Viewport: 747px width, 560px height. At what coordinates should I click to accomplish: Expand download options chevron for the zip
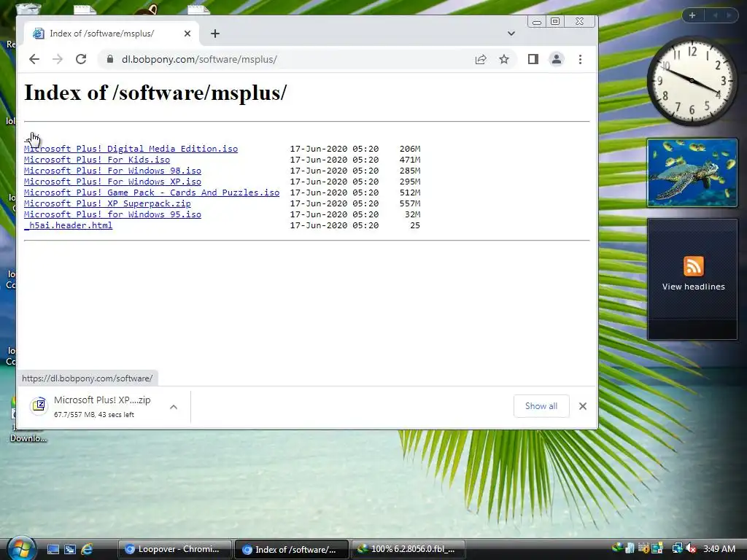point(174,407)
